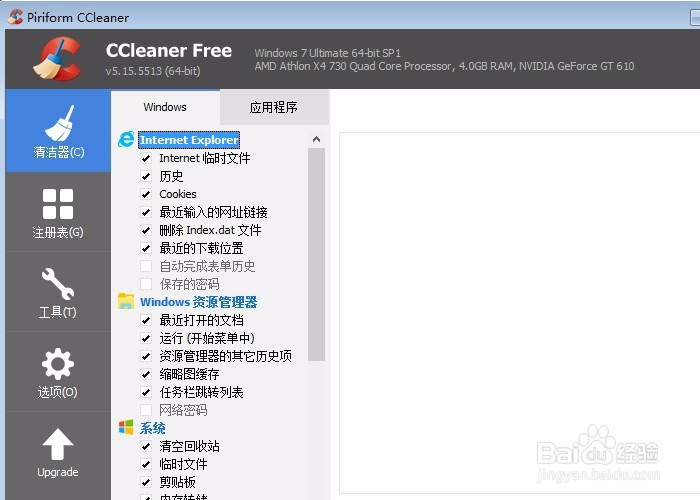
Task: Toggle 运行 (开始菜单中) checkbox
Action: coord(146,338)
